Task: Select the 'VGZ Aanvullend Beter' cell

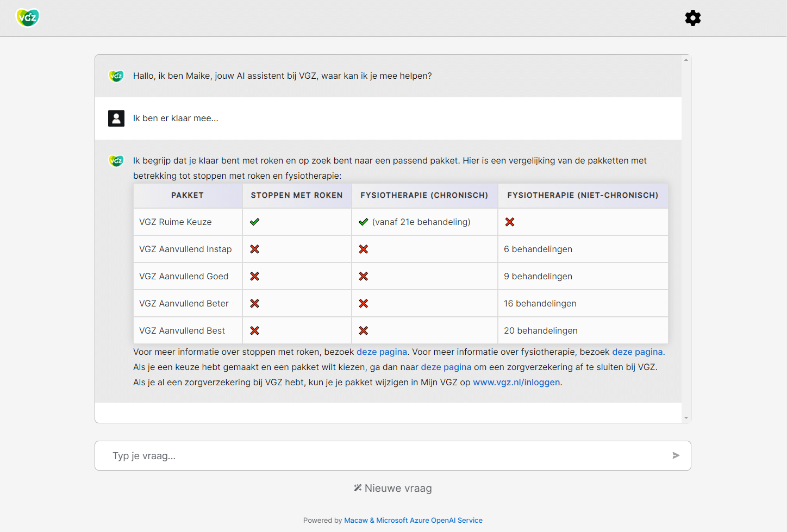Action: [x=188, y=303]
